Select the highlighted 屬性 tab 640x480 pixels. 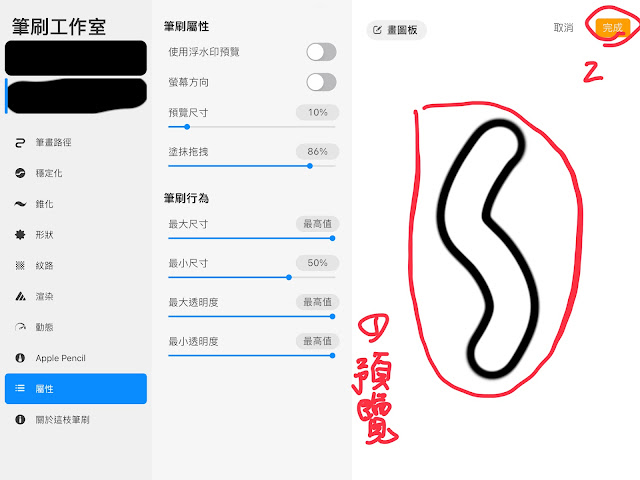coord(76,389)
